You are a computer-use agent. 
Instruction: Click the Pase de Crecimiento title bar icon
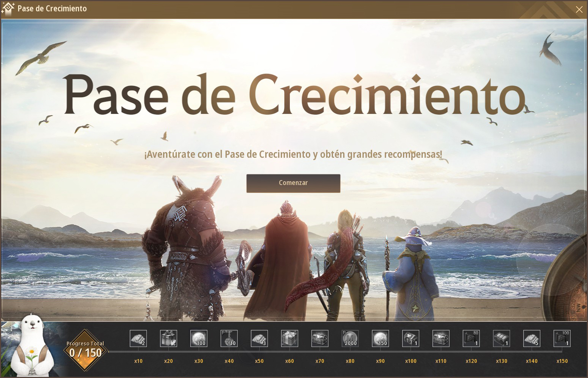click(x=8, y=9)
